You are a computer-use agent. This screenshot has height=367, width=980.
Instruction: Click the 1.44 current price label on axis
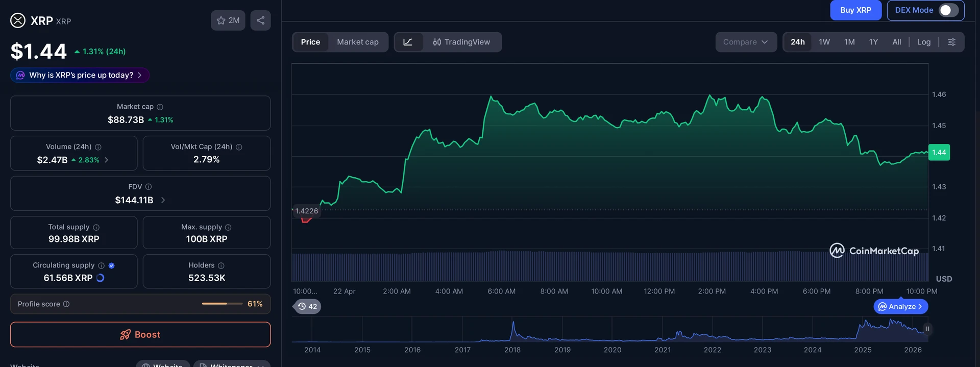coord(939,152)
